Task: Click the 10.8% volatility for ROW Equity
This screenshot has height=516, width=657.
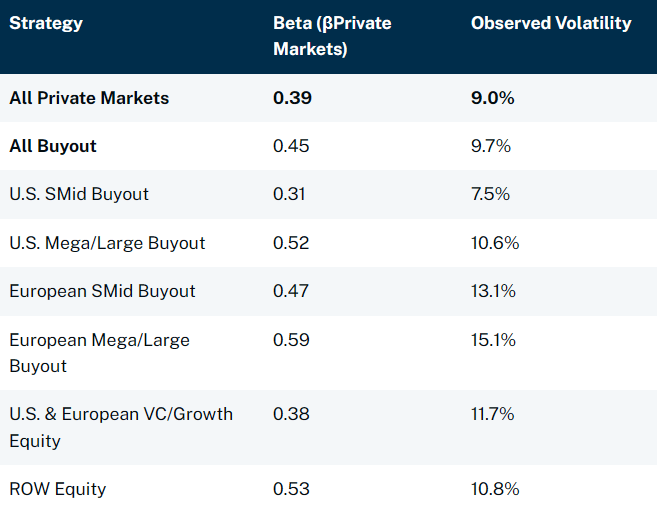Action: click(495, 489)
